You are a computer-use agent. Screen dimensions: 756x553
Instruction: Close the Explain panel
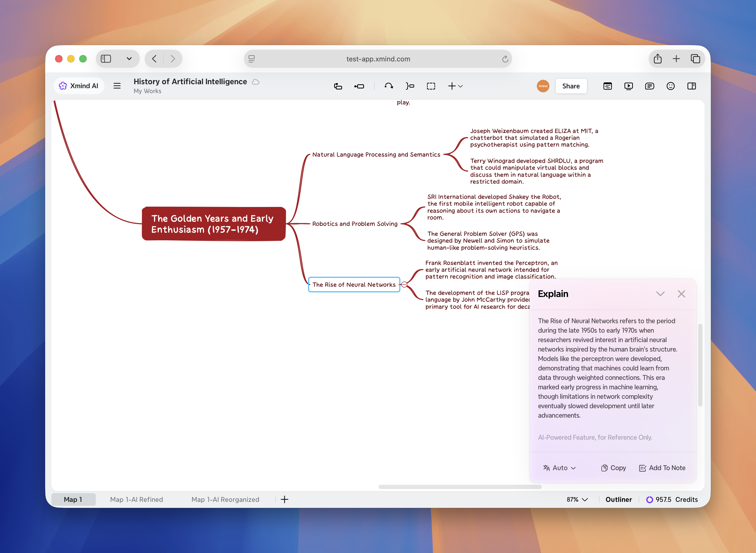click(681, 294)
